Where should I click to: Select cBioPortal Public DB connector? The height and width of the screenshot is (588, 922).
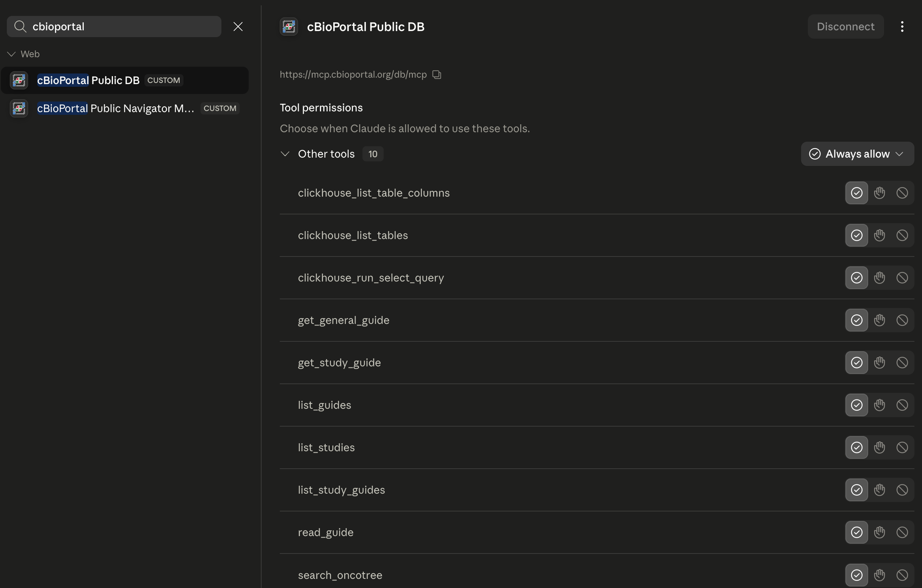point(125,80)
